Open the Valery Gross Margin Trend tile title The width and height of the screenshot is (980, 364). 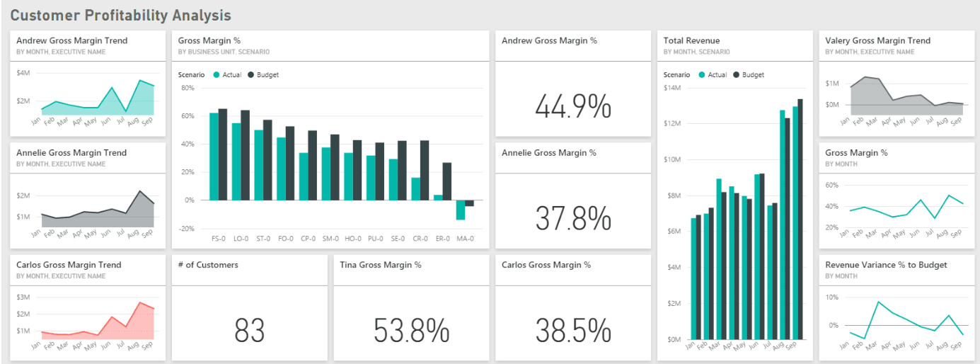pos(877,40)
